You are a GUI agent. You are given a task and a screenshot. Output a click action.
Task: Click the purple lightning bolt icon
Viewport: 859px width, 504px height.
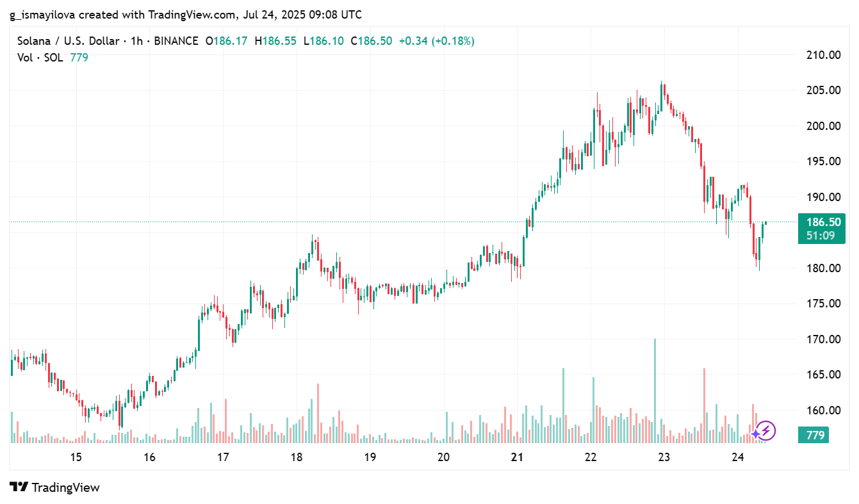tap(766, 431)
